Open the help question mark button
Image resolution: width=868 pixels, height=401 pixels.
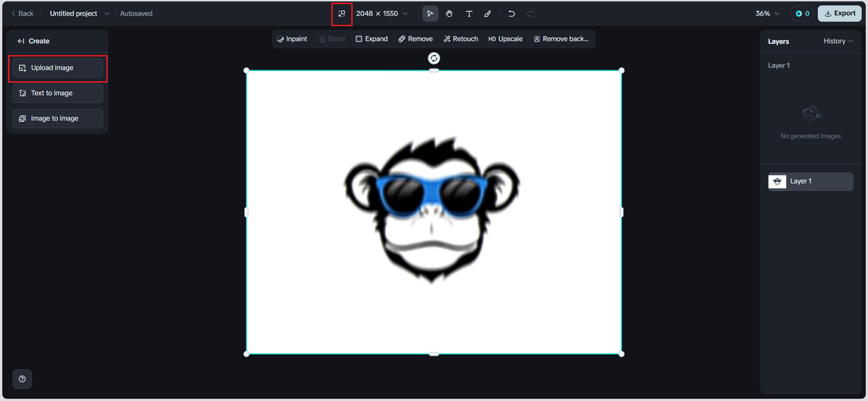(x=22, y=379)
